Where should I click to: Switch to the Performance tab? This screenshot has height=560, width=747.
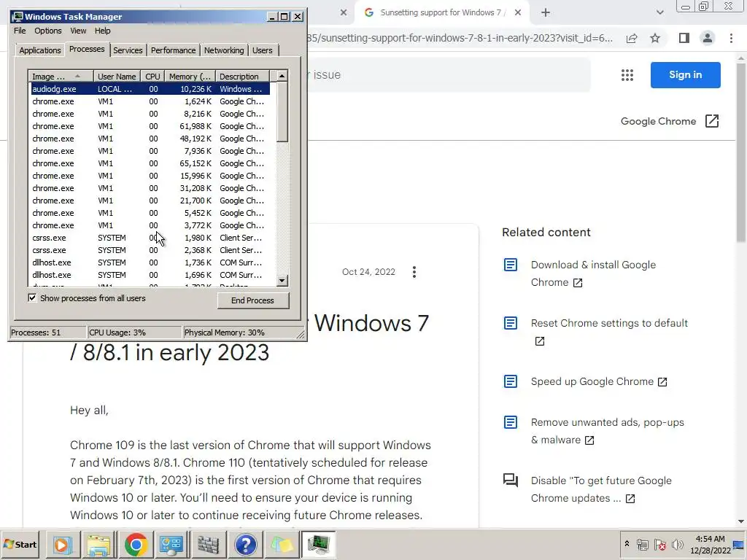pos(173,50)
